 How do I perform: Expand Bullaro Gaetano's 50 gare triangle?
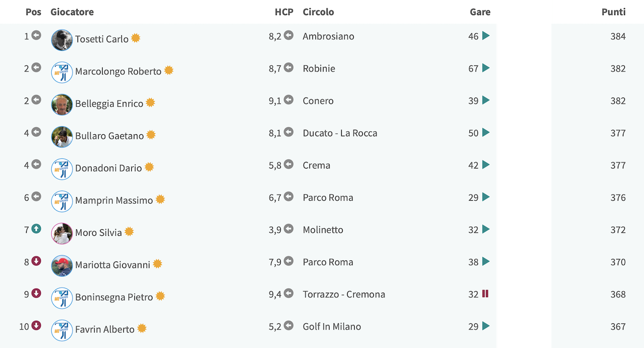point(486,132)
